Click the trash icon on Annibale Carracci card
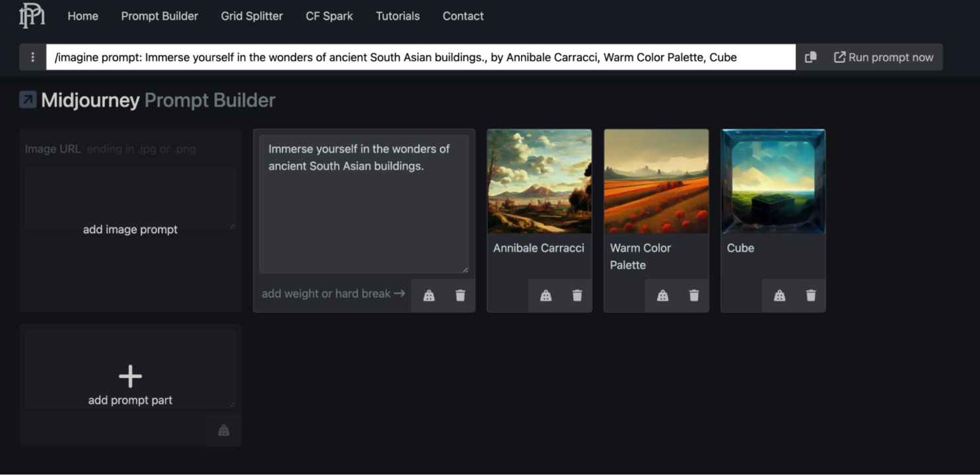Image resolution: width=980 pixels, height=475 pixels. pyautogui.click(x=577, y=295)
